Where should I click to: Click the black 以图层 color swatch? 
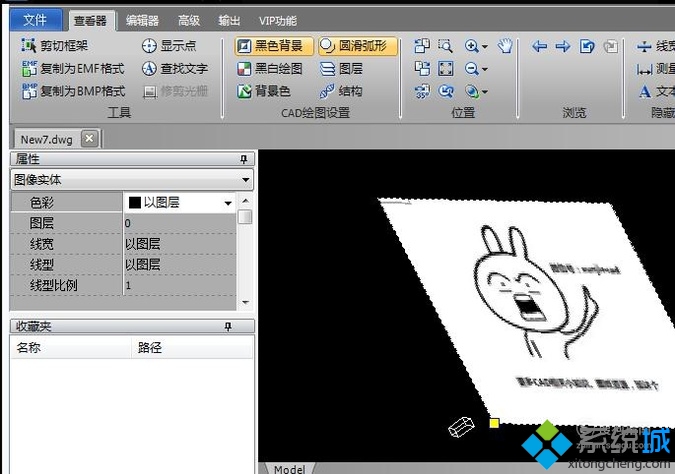click(135, 203)
